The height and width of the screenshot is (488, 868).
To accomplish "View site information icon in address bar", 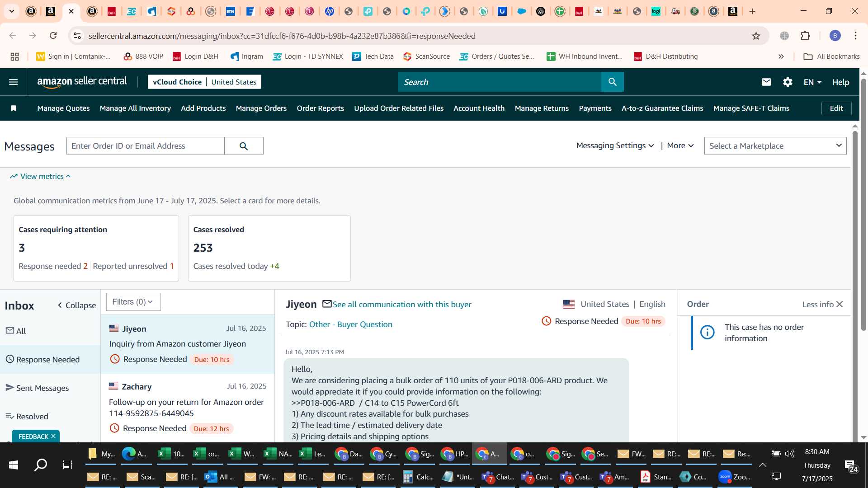I will pos(77,36).
